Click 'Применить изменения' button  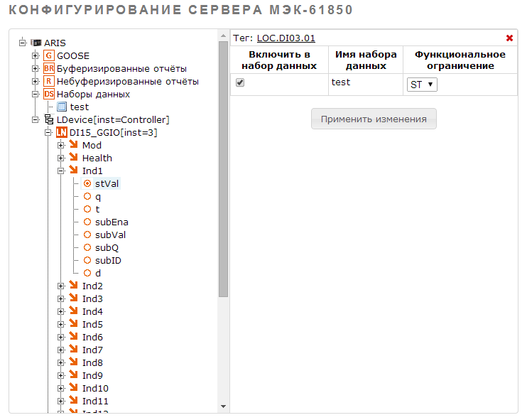374,119
